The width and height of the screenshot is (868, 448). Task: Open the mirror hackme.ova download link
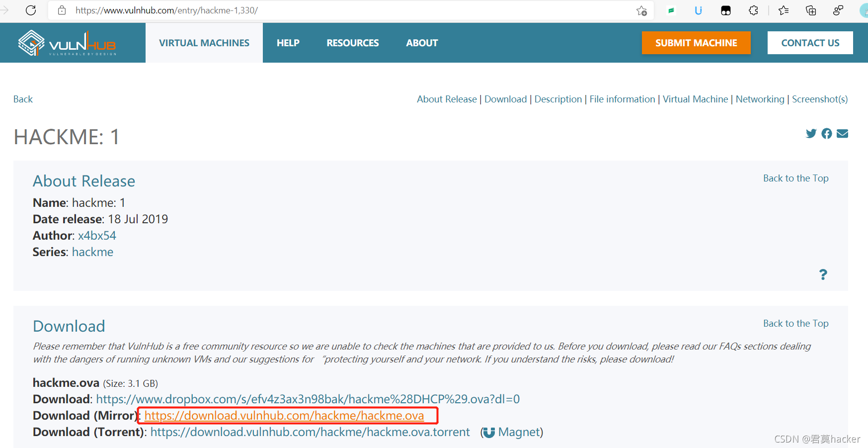click(x=284, y=416)
